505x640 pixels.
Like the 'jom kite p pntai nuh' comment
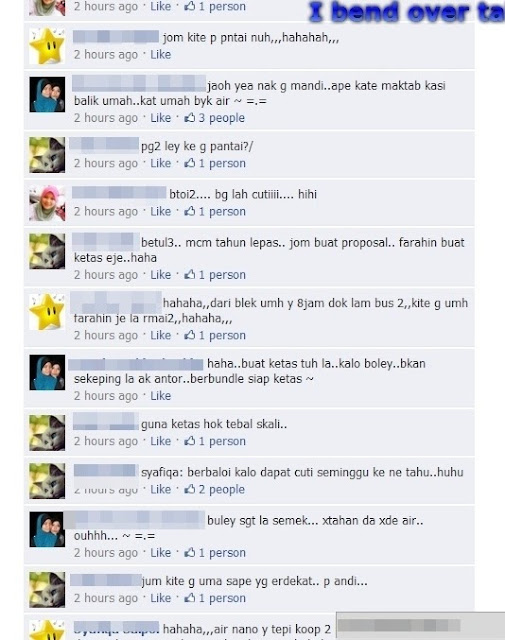(160, 55)
